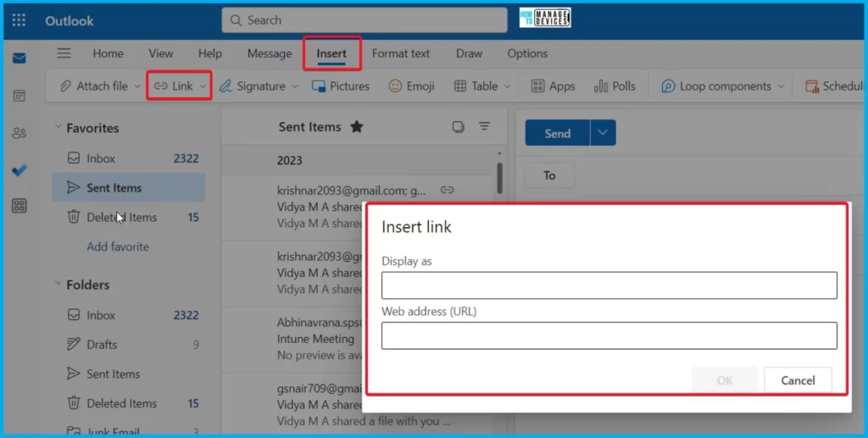
Task: Click the message list scrollbar thumb
Action: coord(499,178)
